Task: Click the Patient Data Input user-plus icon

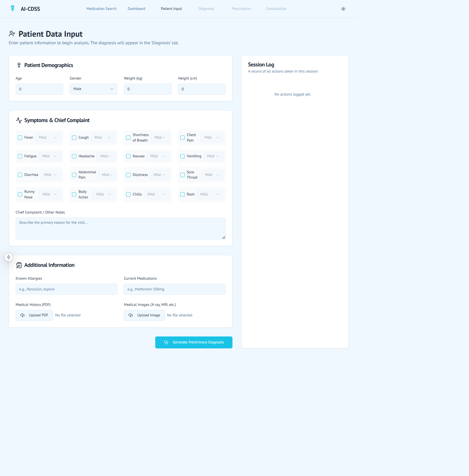Action: 12,34
